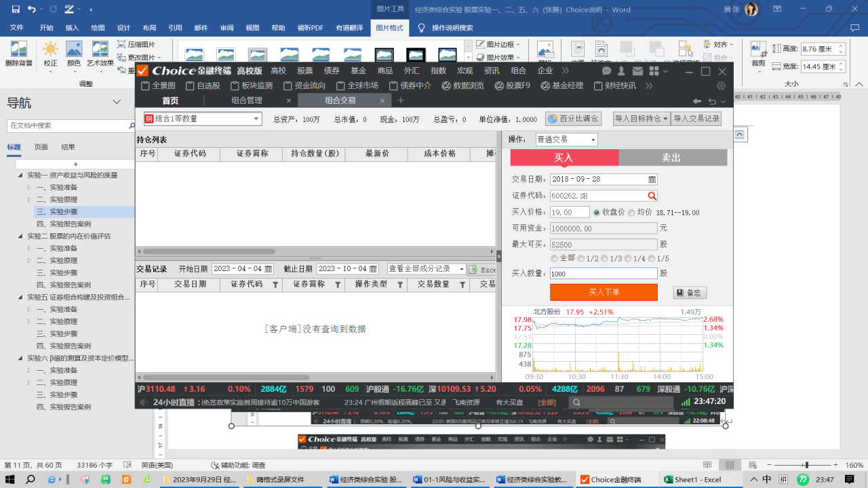
Task: Open the 查看全部成分记录 dropdown
Action: 461,269
